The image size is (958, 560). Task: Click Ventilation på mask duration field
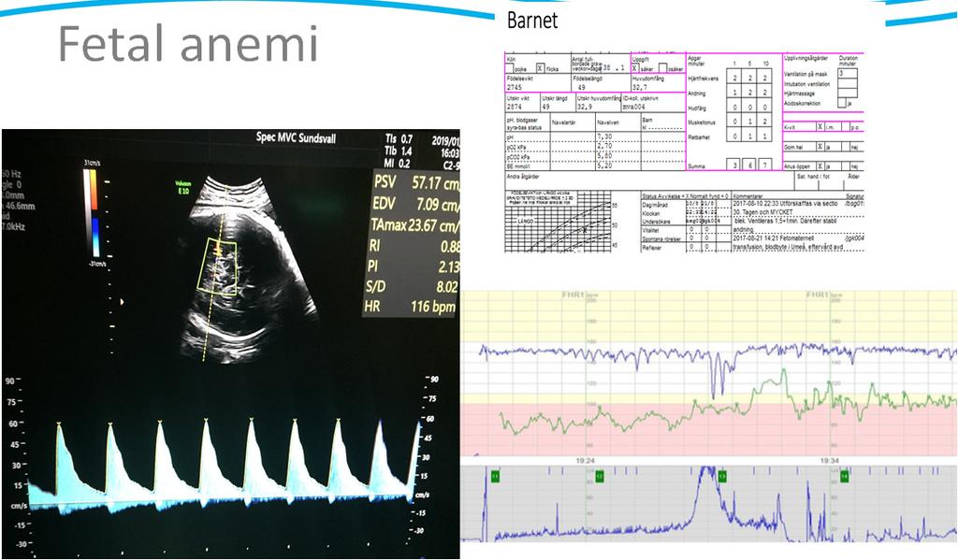coord(848,73)
